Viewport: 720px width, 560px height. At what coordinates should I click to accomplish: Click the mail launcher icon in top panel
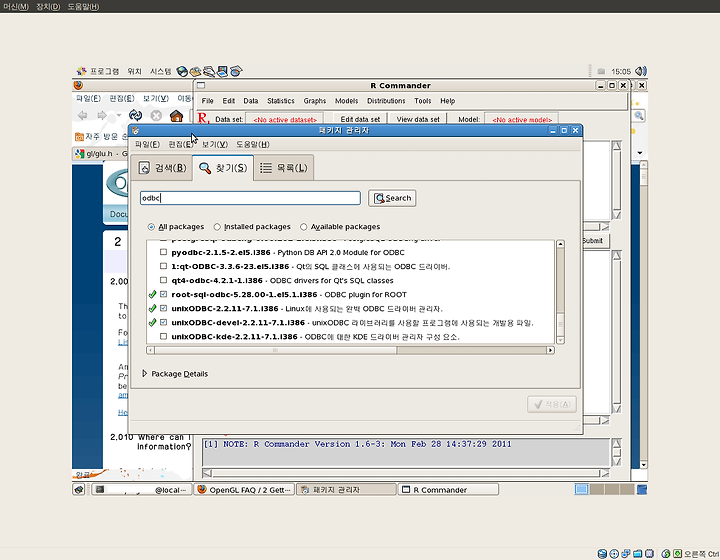pos(196,71)
